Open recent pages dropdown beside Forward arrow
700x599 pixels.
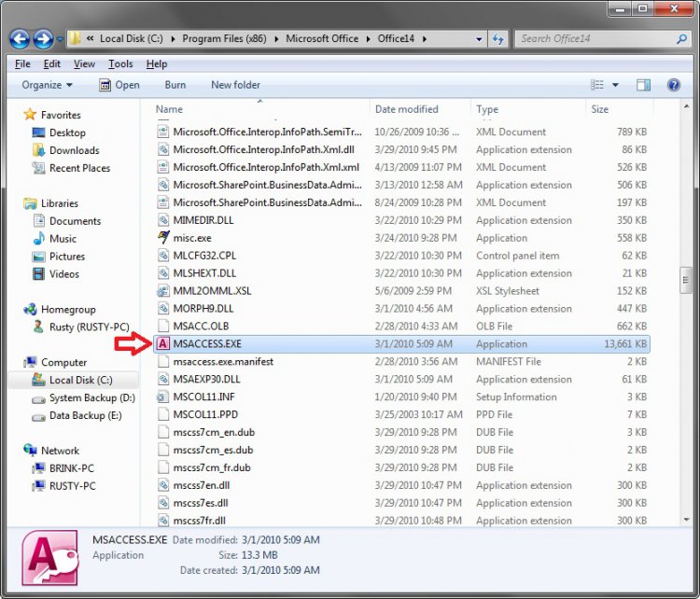pos(61,40)
